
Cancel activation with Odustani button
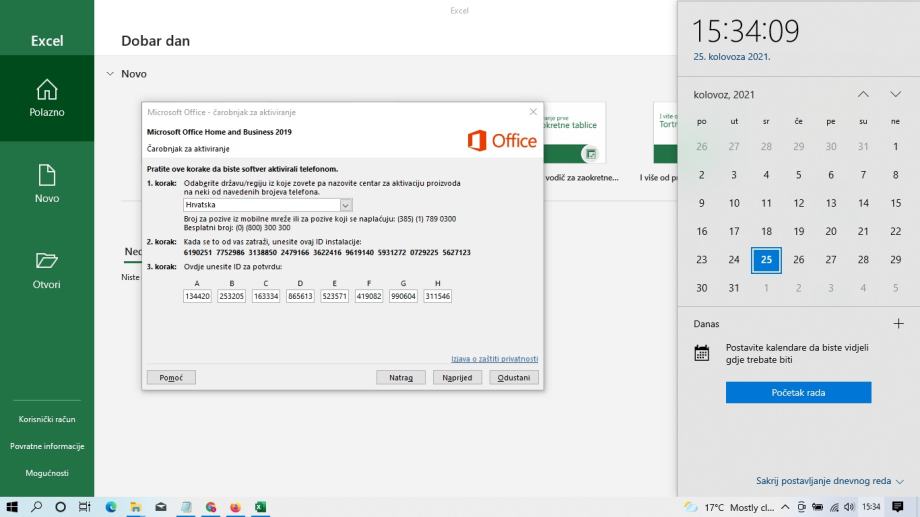(514, 377)
